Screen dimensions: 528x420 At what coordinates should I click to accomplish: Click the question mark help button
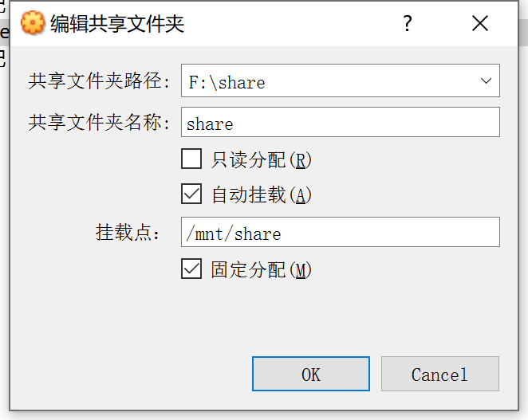pyautogui.click(x=407, y=24)
